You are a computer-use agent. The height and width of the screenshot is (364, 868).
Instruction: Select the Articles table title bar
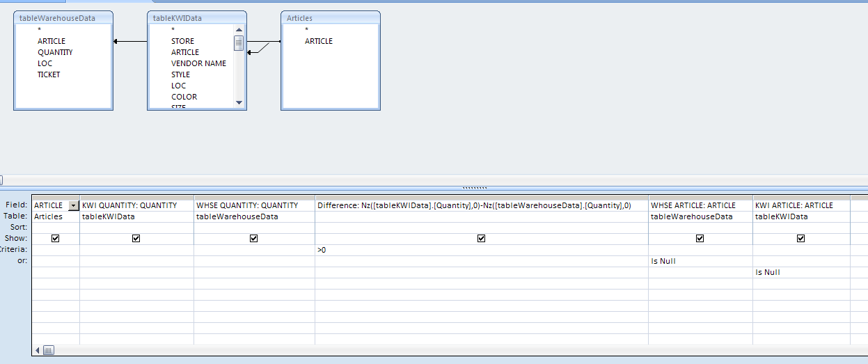pyautogui.click(x=331, y=18)
